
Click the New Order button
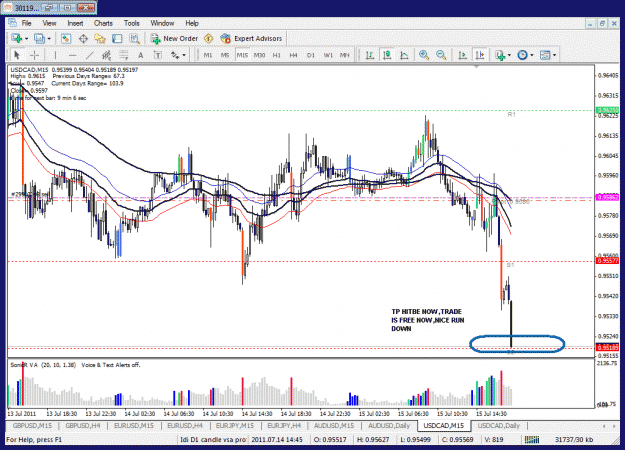point(174,39)
